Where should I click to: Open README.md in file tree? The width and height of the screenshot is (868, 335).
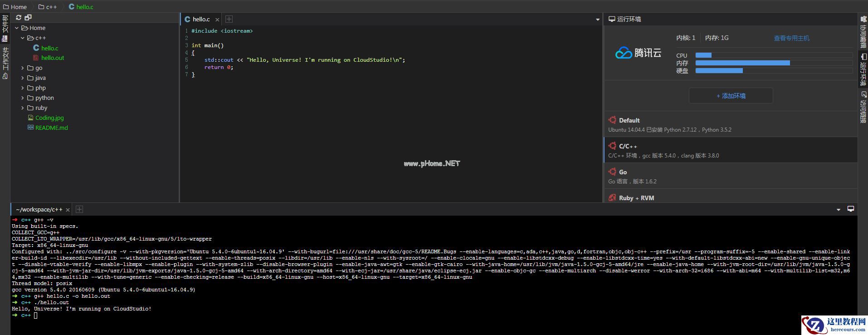point(51,128)
